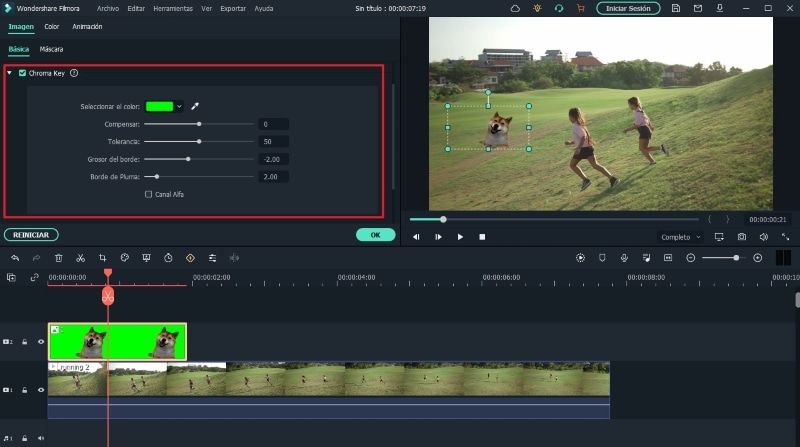Open the shopping cart icon

click(581, 8)
